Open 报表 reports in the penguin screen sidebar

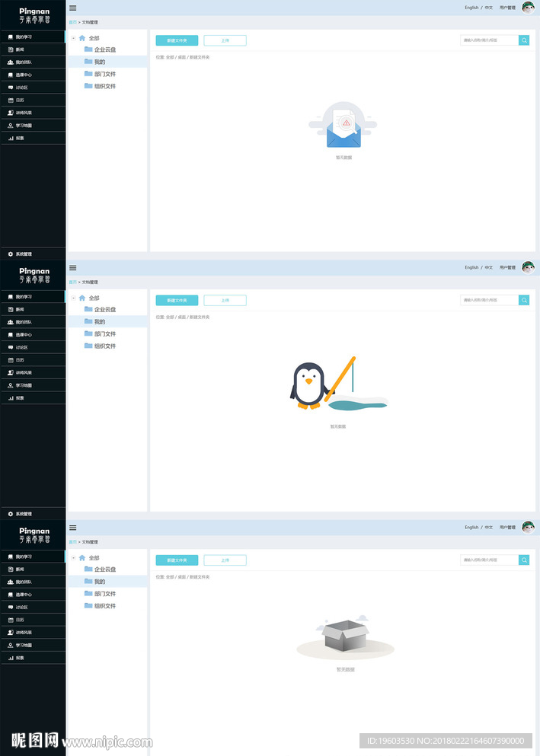32,397
